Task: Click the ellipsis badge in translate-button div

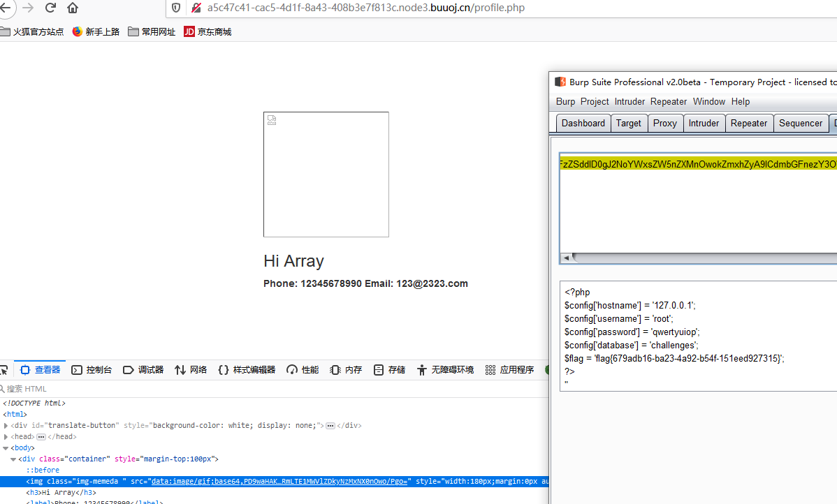Action: tap(330, 426)
